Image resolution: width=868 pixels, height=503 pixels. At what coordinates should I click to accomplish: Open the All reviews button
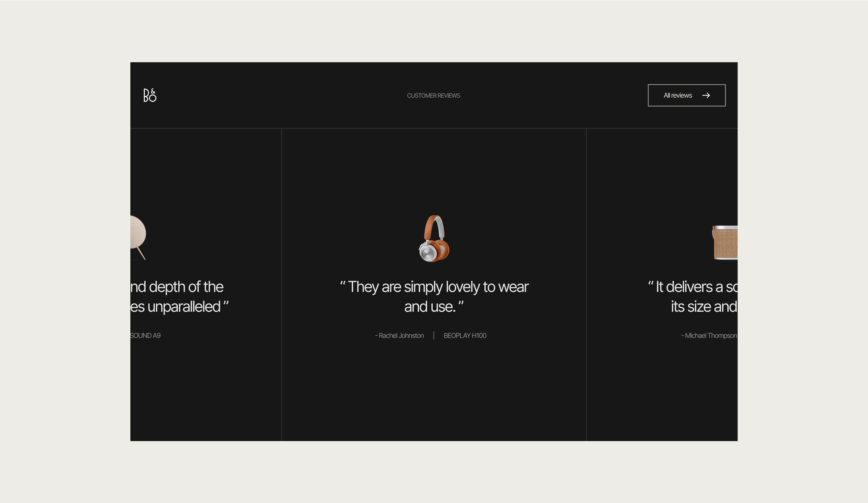pyautogui.click(x=687, y=95)
